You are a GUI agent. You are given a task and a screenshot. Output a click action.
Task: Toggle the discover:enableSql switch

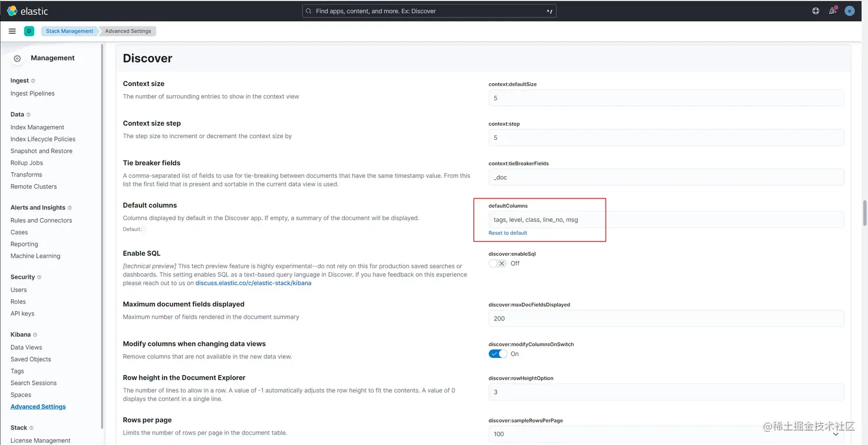click(x=498, y=263)
